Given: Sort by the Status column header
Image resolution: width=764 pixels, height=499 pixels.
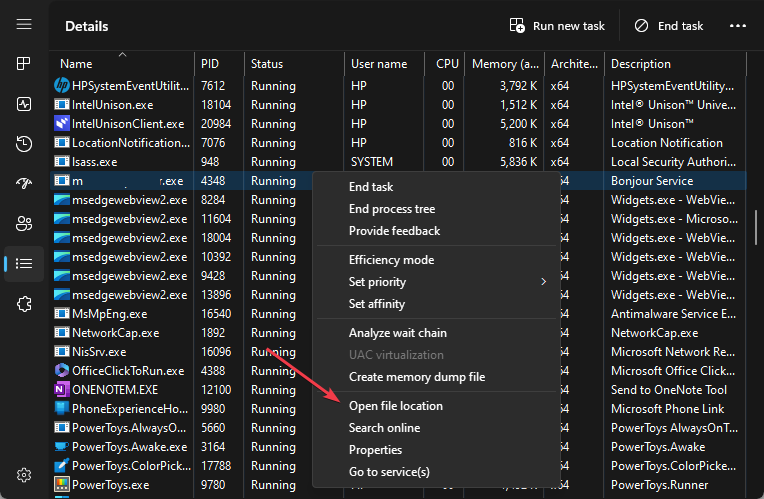Looking at the screenshot, I should [x=294, y=63].
